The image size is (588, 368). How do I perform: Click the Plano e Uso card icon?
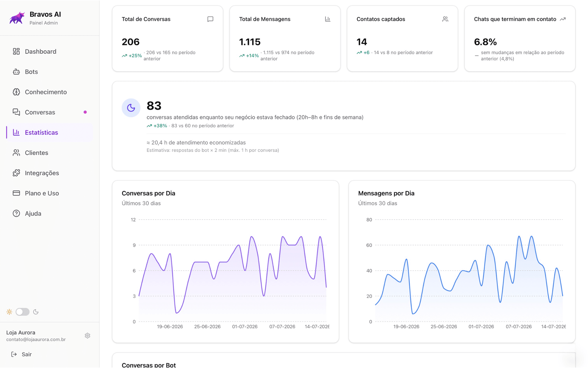point(16,193)
